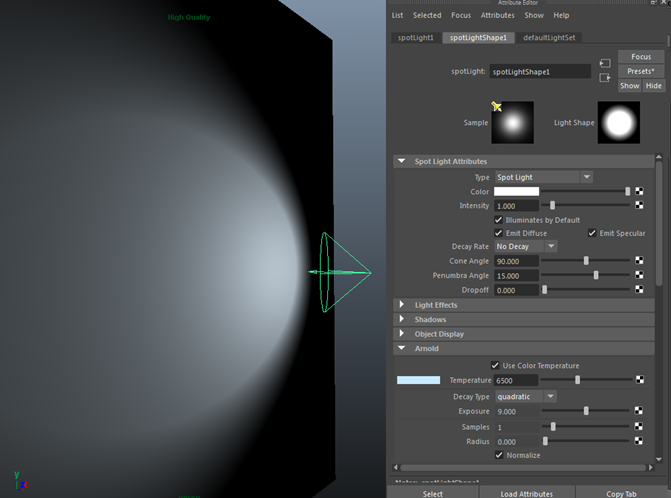Image resolution: width=671 pixels, height=498 pixels.
Task: Open the Show menu
Action: (x=534, y=15)
